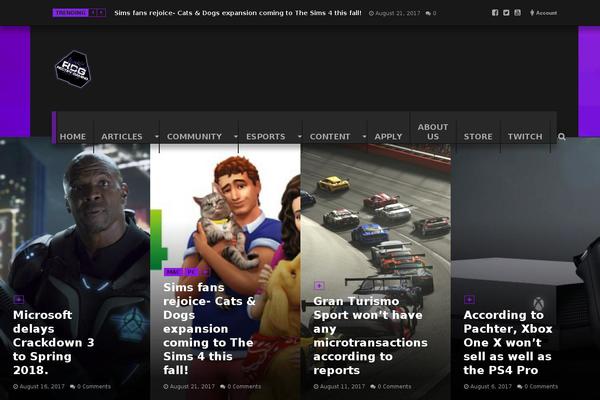Expand the COMMUNITY dropdown arrow
This screenshot has height=400, width=600.
click(236, 137)
